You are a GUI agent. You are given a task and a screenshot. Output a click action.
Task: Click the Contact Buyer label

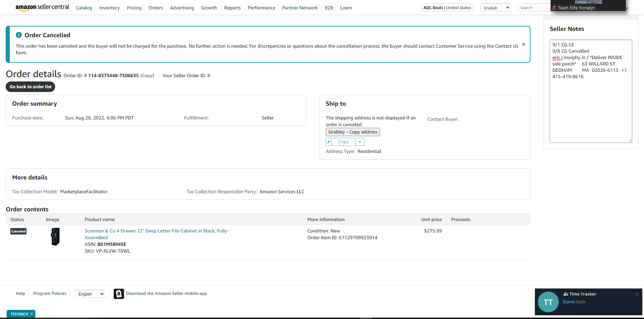coord(443,119)
